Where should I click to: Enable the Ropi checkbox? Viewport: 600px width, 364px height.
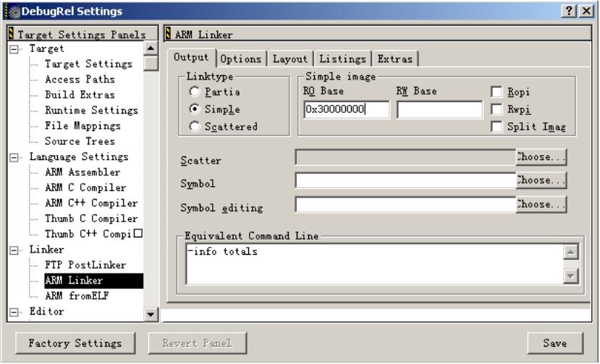pos(497,92)
